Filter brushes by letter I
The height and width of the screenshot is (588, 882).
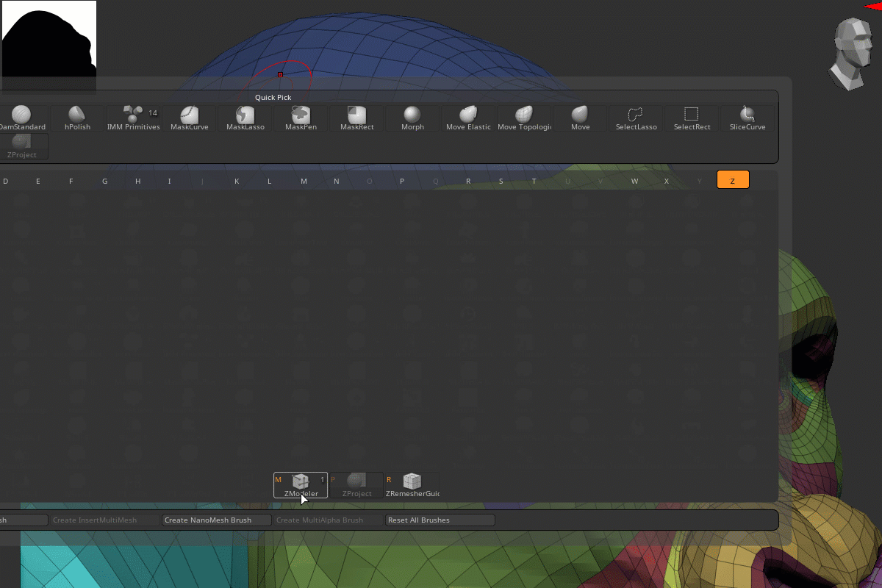point(170,181)
